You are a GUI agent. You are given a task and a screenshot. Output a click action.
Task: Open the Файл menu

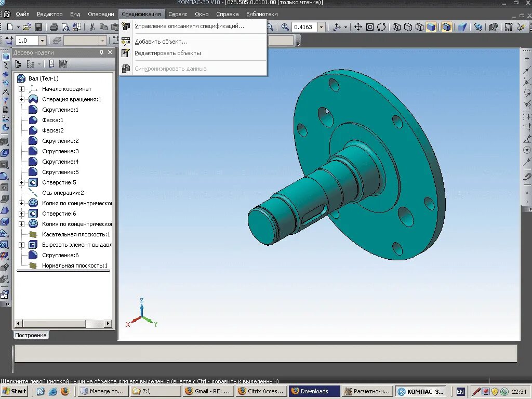pos(22,14)
